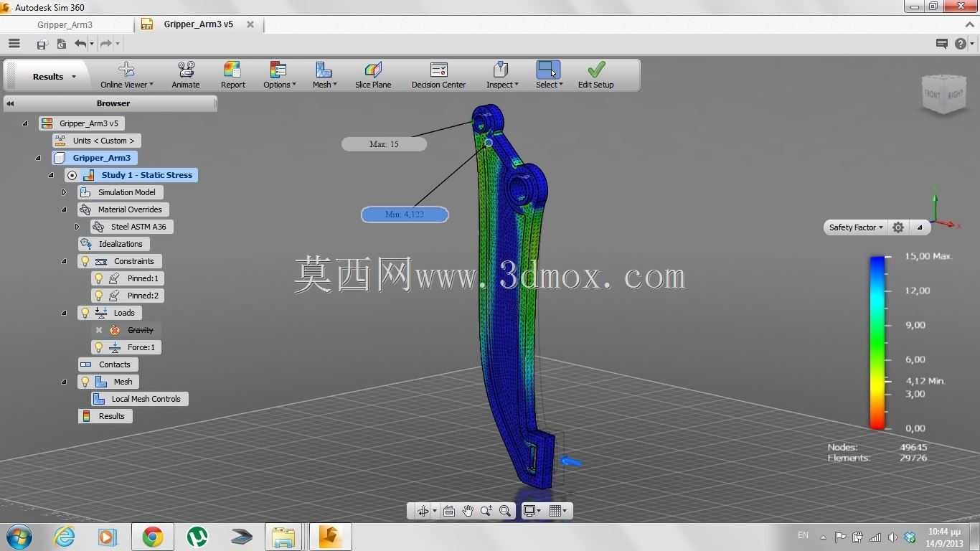Switch to the Gripper_Arm3 tab
This screenshot has width=980, height=551.
point(65,24)
